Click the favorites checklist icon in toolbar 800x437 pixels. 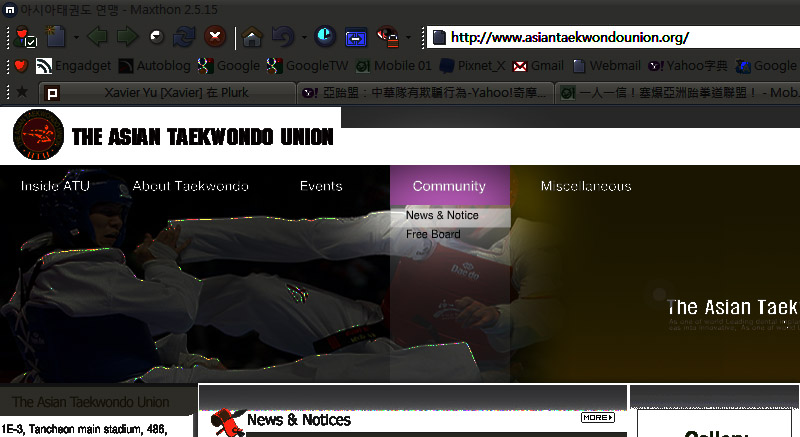pos(24,37)
